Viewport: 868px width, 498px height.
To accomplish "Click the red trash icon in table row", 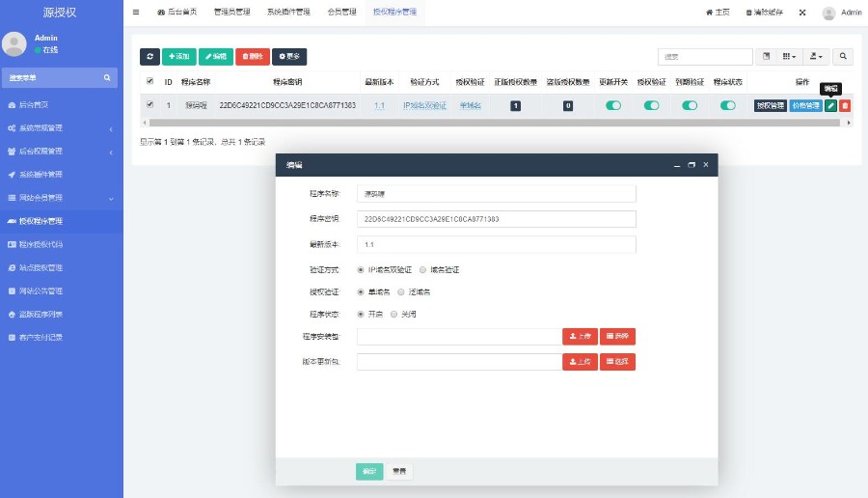I will point(845,105).
